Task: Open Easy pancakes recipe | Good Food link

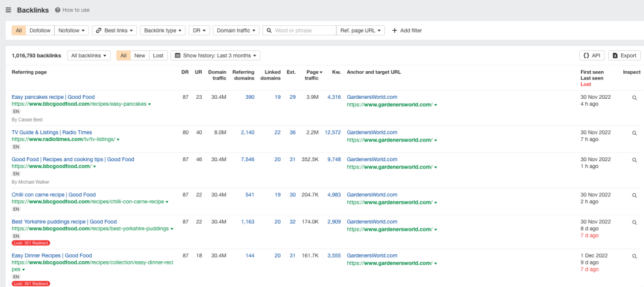Action: pyautogui.click(x=53, y=97)
